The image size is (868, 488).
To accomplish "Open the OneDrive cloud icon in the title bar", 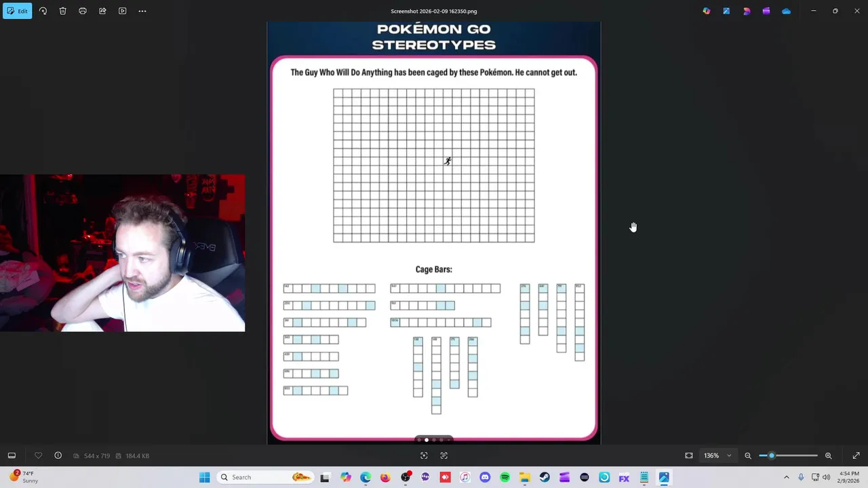I will coord(786,11).
